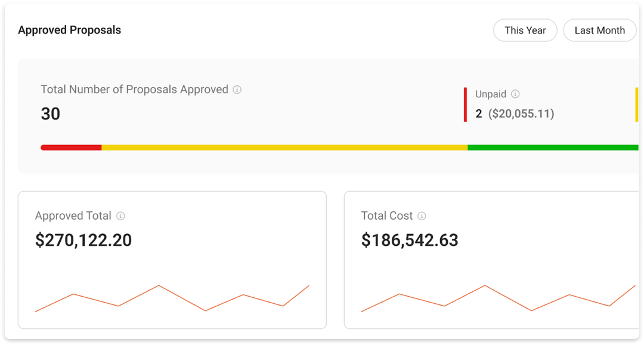The image size is (644, 345).
Task: Toggle the This Year time filter
Action: [x=525, y=30]
